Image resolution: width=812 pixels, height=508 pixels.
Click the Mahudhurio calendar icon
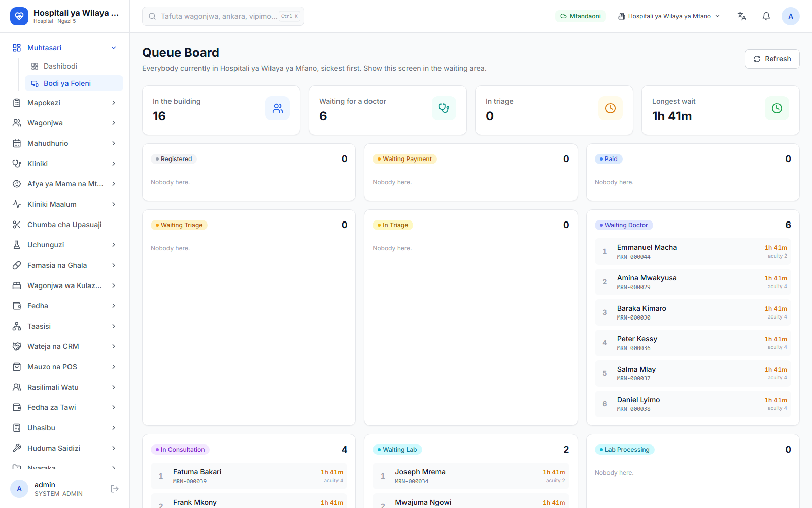coord(17,143)
